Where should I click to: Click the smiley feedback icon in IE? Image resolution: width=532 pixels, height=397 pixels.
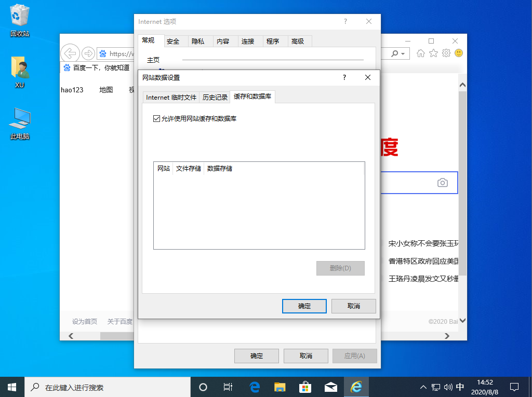coord(458,53)
